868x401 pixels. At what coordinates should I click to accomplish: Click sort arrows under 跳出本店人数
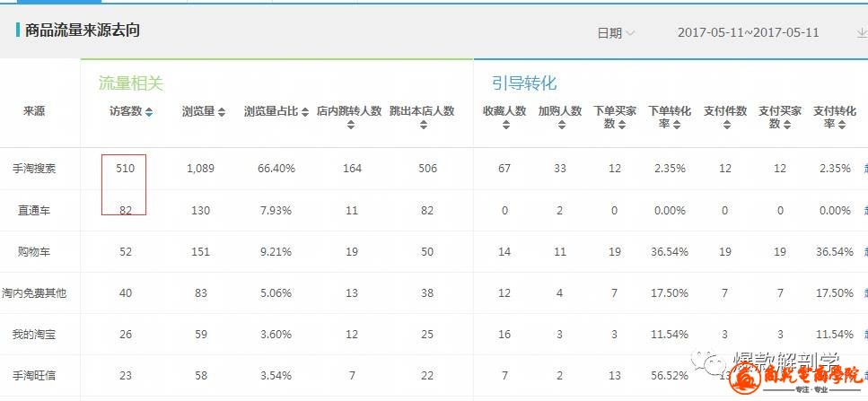point(422,125)
